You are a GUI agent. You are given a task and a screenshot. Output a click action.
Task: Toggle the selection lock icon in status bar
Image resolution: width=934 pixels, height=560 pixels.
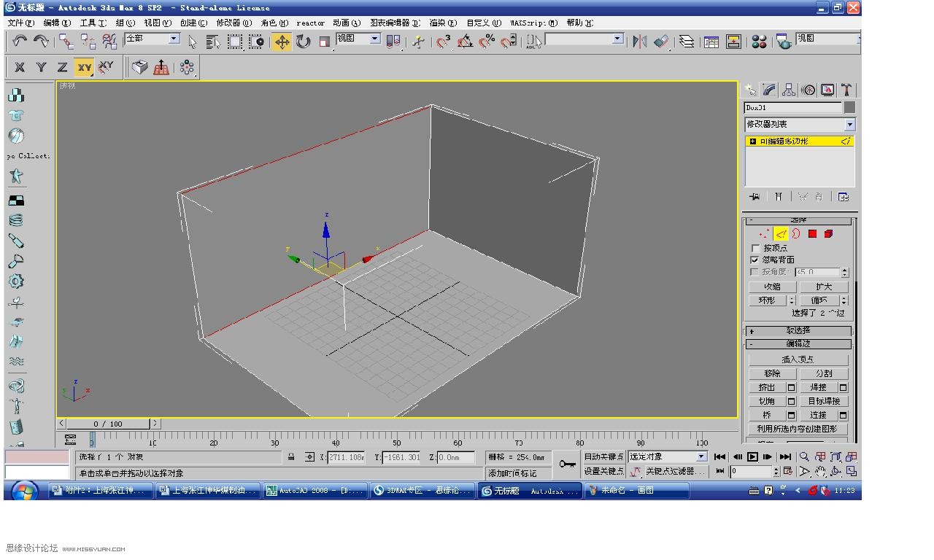(x=291, y=457)
